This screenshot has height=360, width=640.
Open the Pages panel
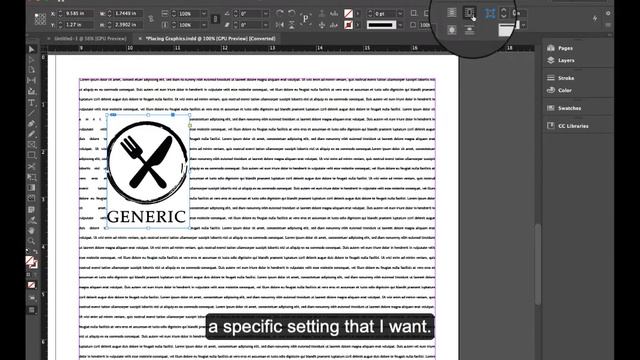560,48
